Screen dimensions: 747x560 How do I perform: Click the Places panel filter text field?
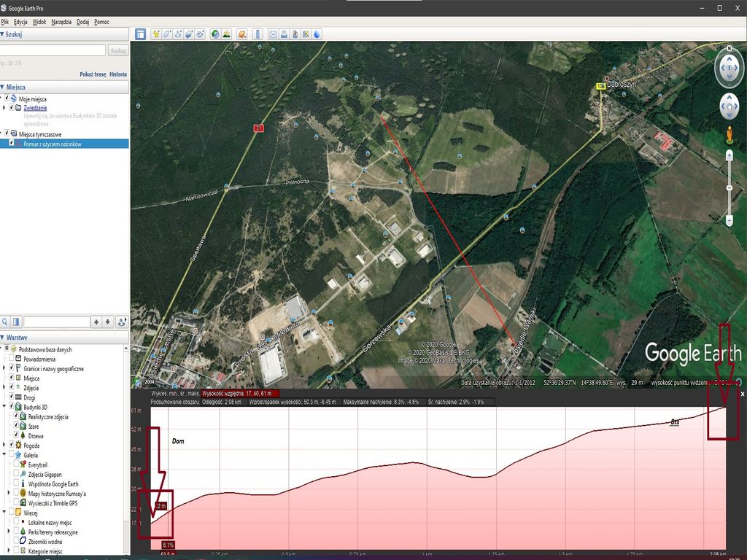pyautogui.click(x=57, y=322)
